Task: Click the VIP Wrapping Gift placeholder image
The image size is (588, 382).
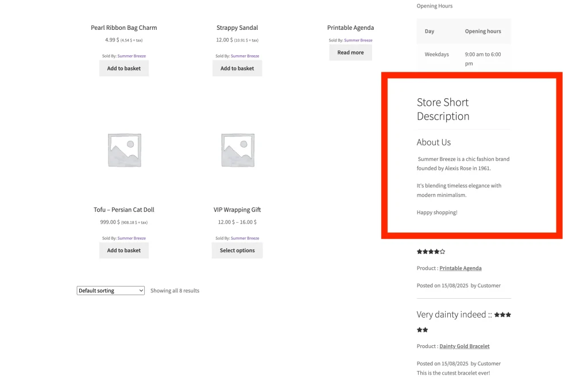Action: [237, 151]
